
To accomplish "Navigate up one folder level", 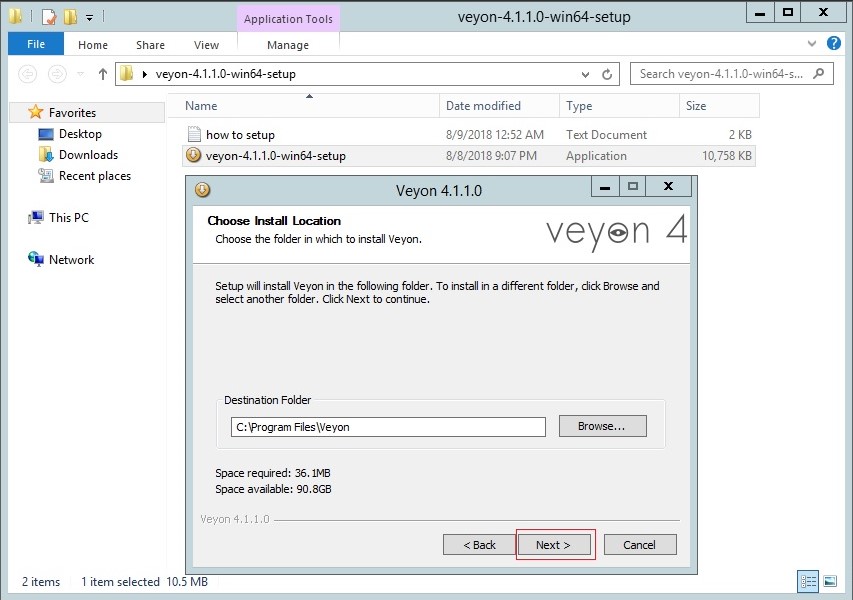I will (102, 73).
